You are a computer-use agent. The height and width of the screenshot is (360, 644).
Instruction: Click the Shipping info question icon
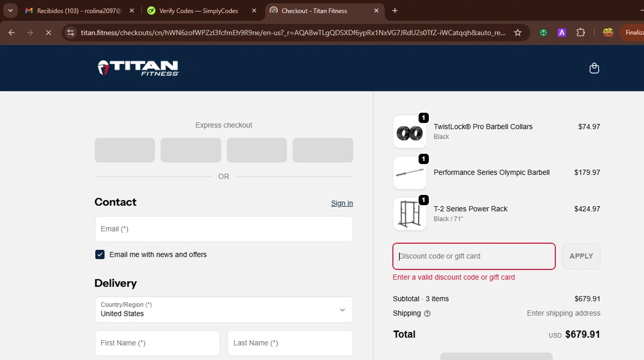(x=427, y=314)
